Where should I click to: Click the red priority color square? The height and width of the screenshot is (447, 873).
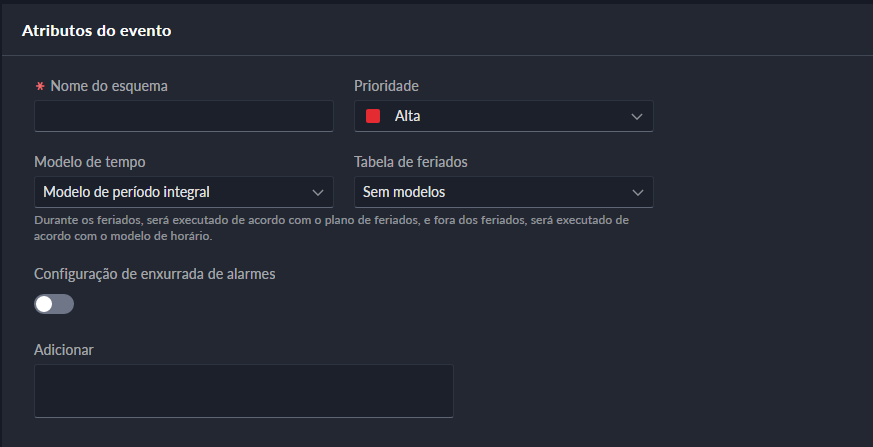[373, 116]
